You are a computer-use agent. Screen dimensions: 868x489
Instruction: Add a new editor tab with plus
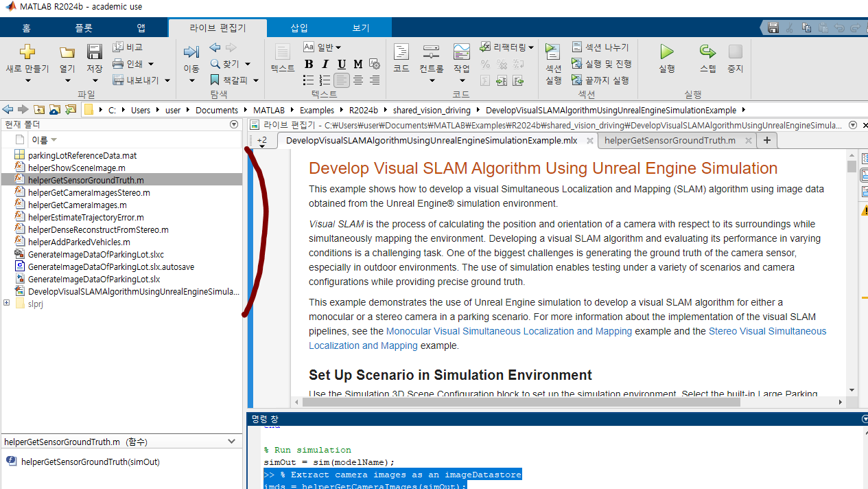[766, 141]
